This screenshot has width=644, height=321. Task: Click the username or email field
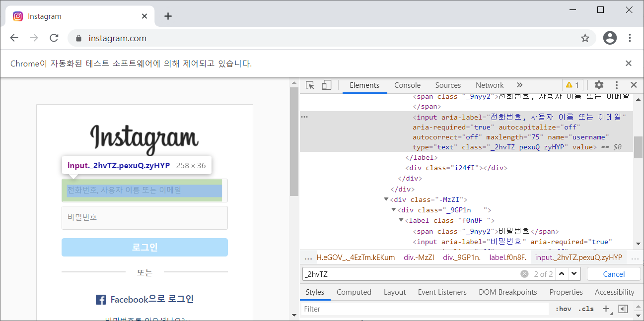[x=144, y=191]
